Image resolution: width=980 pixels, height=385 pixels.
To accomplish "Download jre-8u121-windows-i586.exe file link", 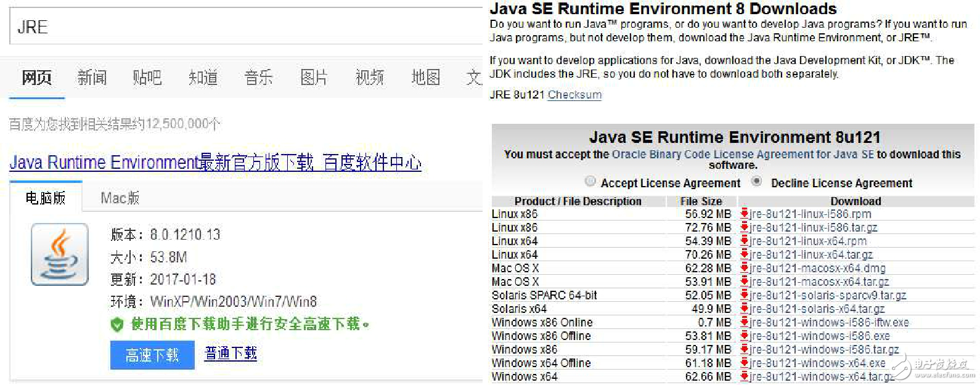I will click(820, 336).
